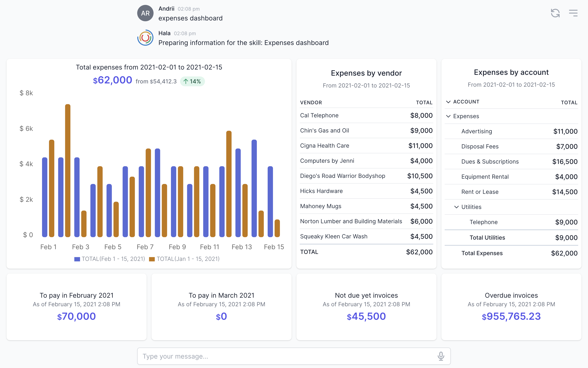This screenshot has height=368, width=588.
Task: Select the Hicks Hardware vendor row
Action: click(366, 191)
